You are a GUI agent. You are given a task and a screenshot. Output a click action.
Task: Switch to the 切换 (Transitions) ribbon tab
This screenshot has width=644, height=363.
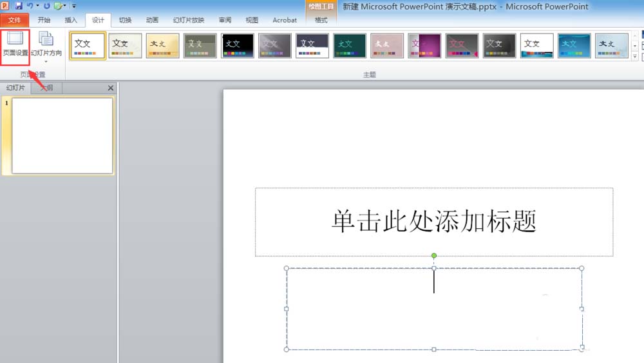pyautogui.click(x=125, y=20)
